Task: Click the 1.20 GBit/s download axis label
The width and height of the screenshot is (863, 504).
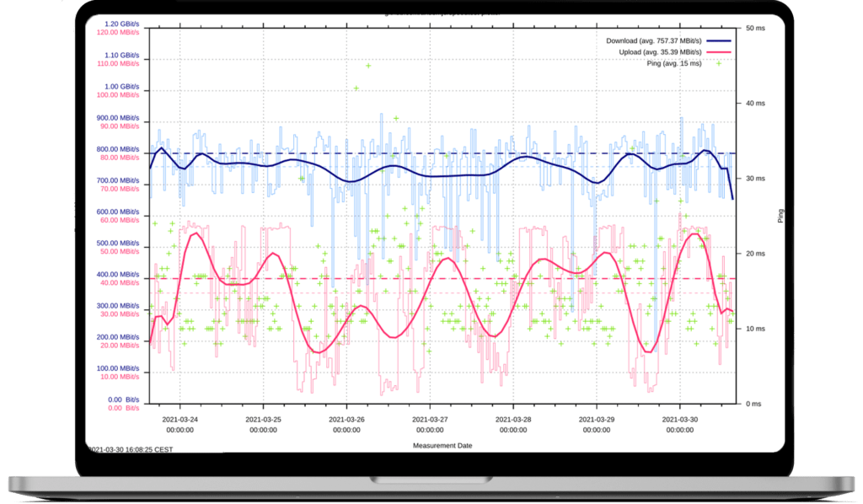Action: coord(122,24)
